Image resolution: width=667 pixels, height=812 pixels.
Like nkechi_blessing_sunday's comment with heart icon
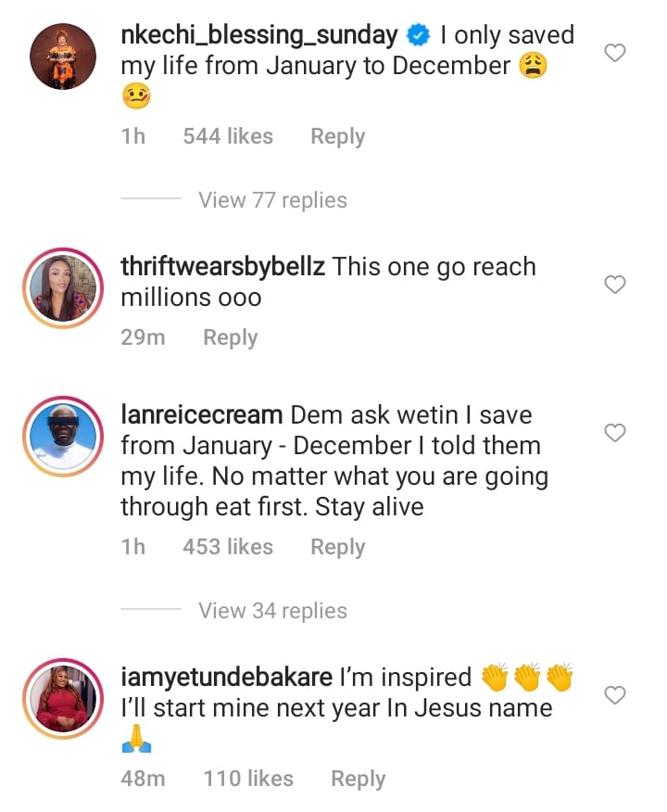[615, 54]
